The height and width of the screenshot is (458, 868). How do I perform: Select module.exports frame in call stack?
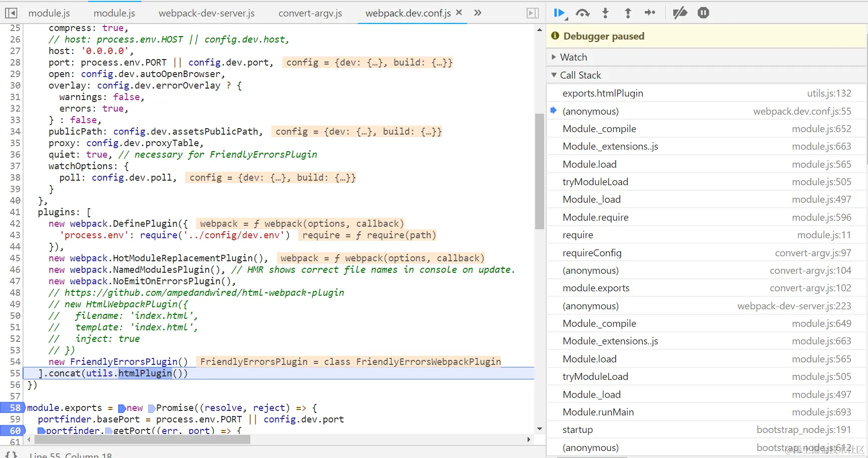pos(707,288)
